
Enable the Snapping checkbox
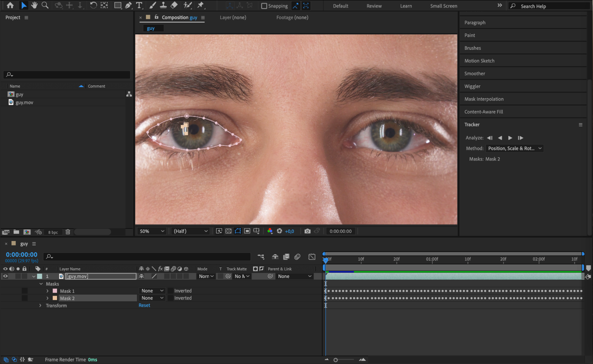264,6
